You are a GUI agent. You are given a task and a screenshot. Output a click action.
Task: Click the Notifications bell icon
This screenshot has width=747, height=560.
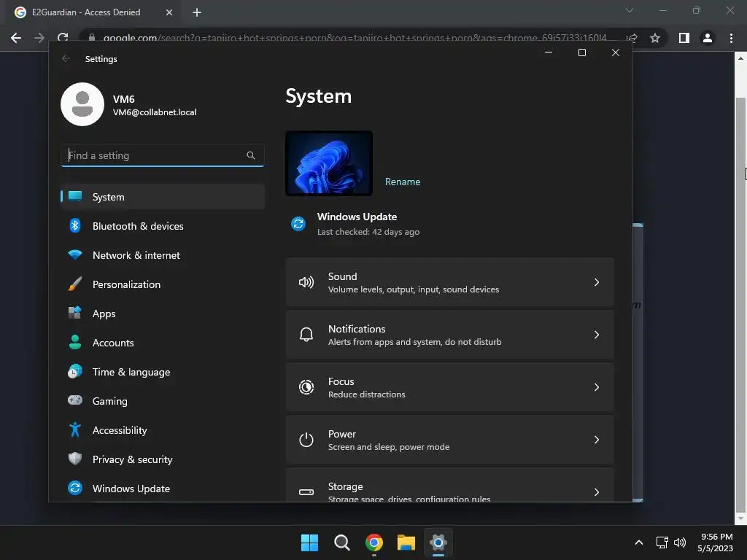click(306, 335)
